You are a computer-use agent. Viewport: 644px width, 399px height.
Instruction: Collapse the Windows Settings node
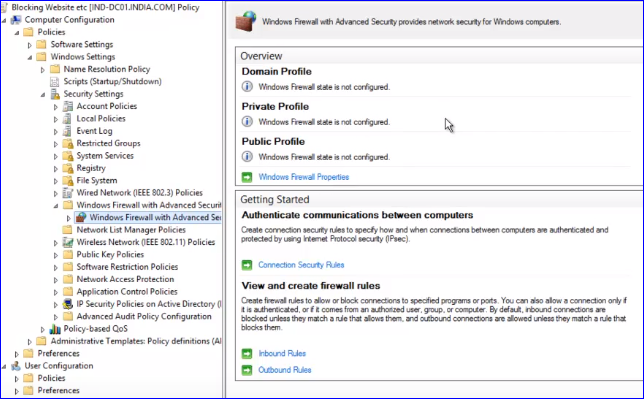pyautogui.click(x=30, y=57)
